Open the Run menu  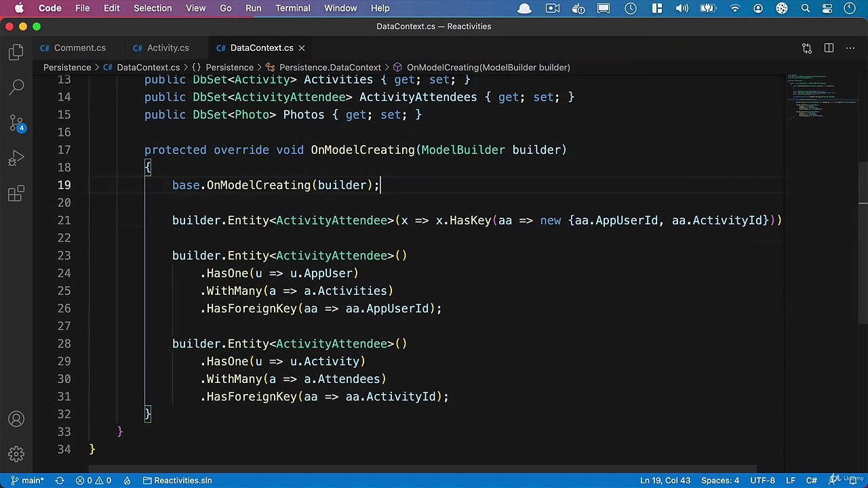(x=253, y=8)
